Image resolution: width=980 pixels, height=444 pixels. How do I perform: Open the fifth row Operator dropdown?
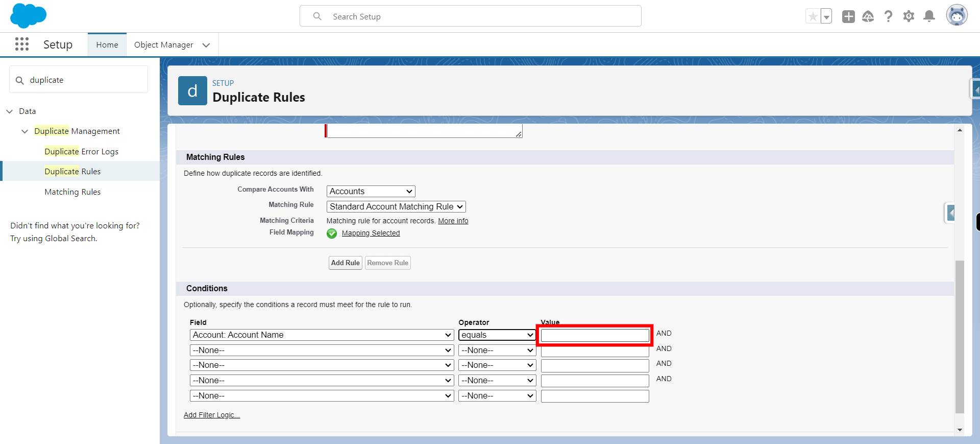(497, 396)
